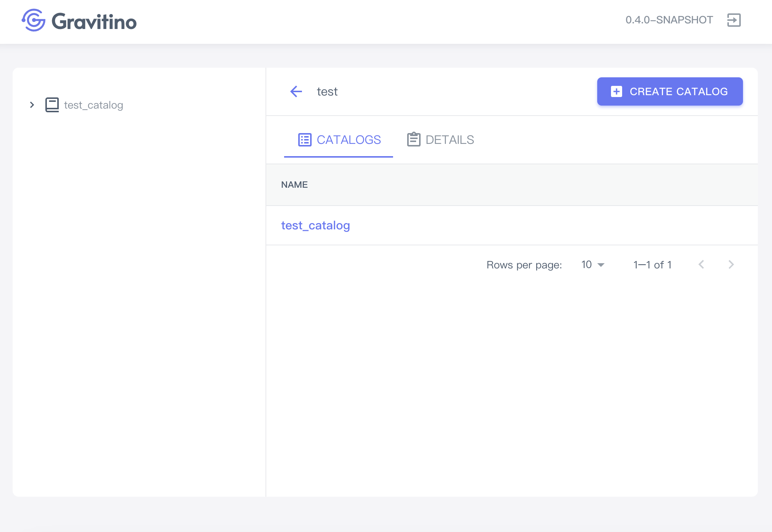Click the previous page chevron arrow
This screenshot has width=772, height=532.
[702, 265]
